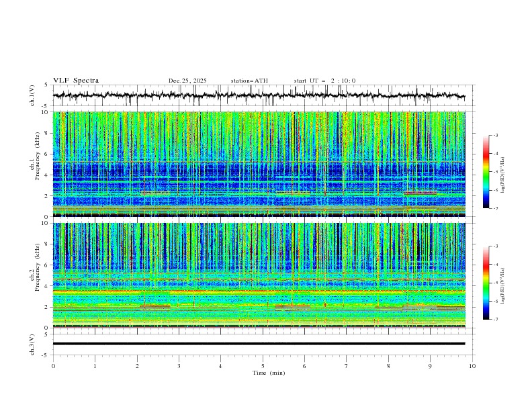Click the VLF Spectra title text
Screen dimensions: 532x411
click(76, 81)
